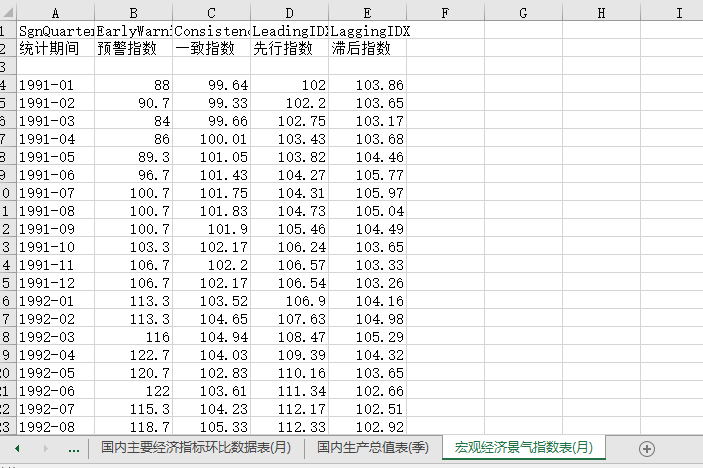Click early warning value 122.7

[133, 355]
